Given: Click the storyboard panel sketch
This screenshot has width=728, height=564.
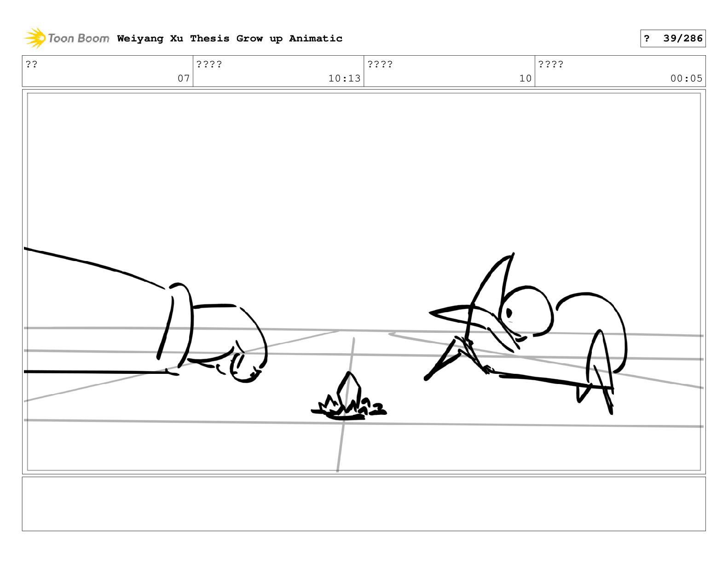Looking at the screenshot, I should click(364, 282).
